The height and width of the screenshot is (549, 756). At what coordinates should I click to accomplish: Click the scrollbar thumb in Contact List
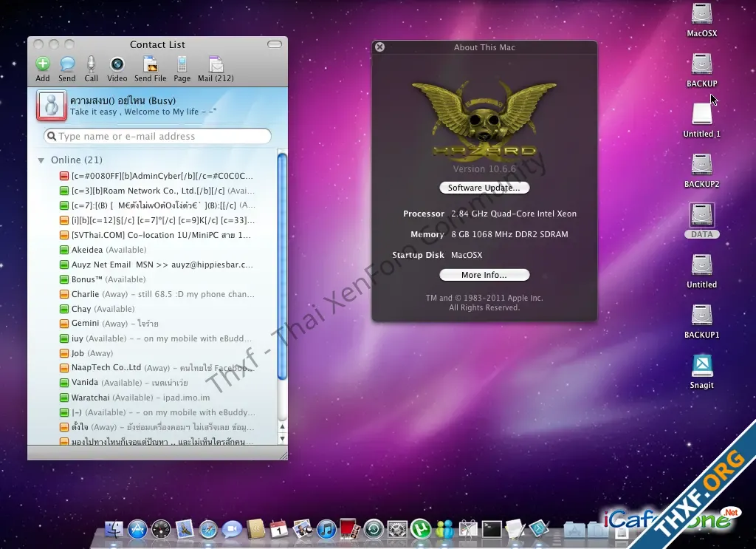pyautogui.click(x=283, y=266)
